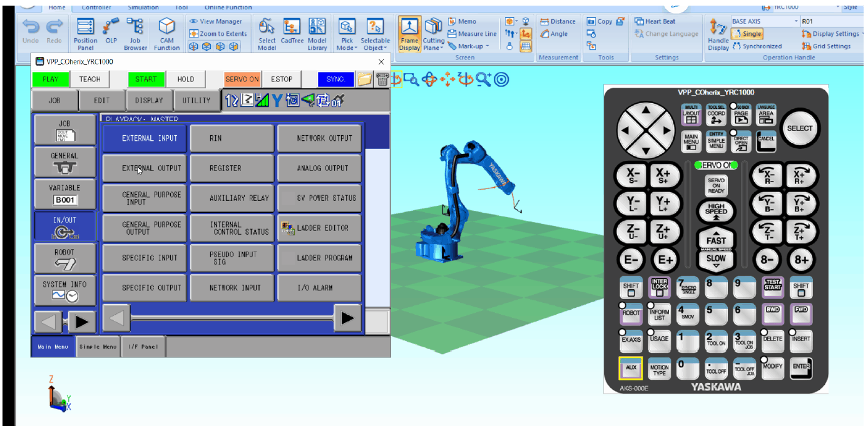The width and height of the screenshot is (868, 428).
Task: Switch to the Simulation ribbon tab
Action: click(x=143, y=8)
